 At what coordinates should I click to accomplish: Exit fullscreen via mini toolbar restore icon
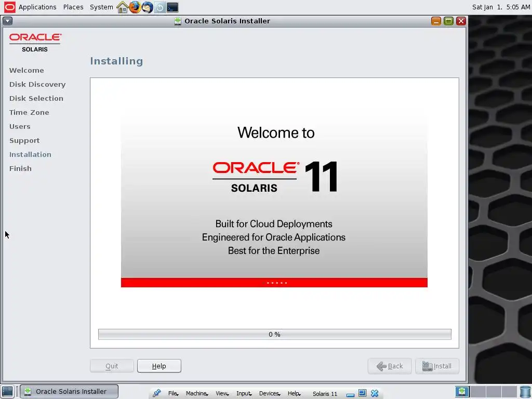coord(362,393)
